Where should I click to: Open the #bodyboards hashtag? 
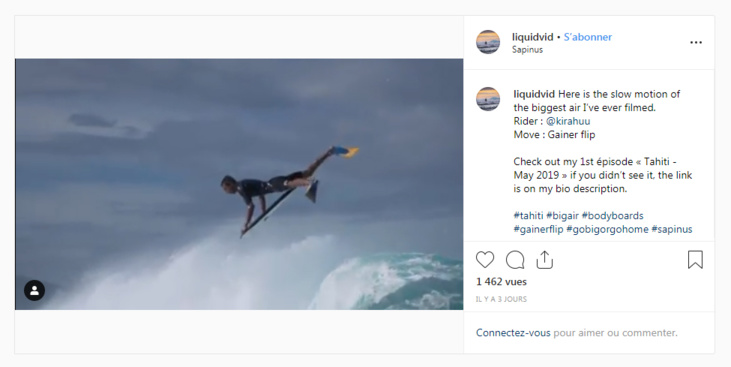[x=612, y=216]
